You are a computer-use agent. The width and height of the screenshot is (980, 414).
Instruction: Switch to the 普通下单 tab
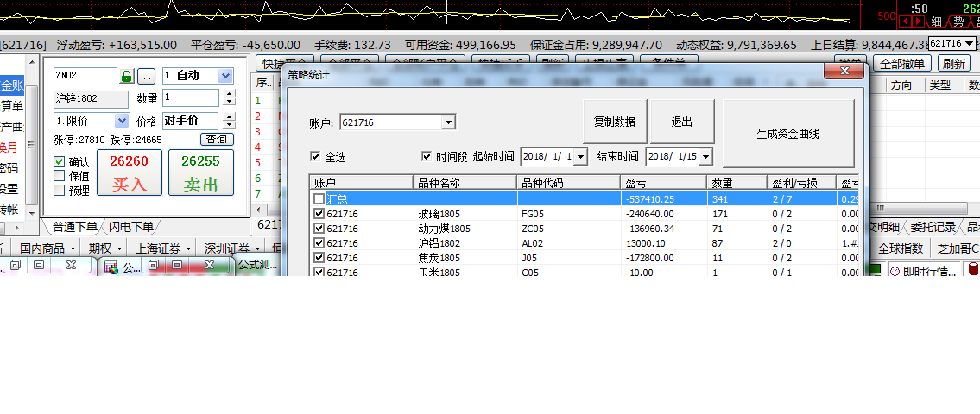pos(74,227)
